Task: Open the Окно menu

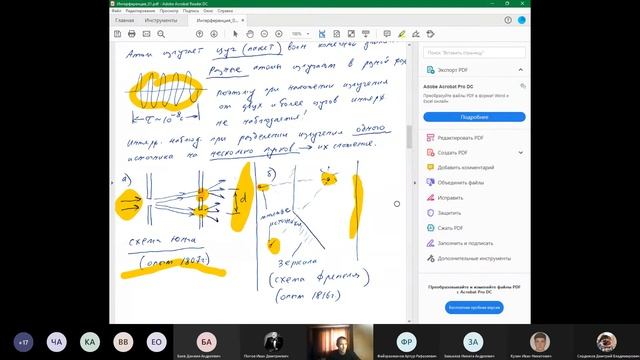Action: 208,11
